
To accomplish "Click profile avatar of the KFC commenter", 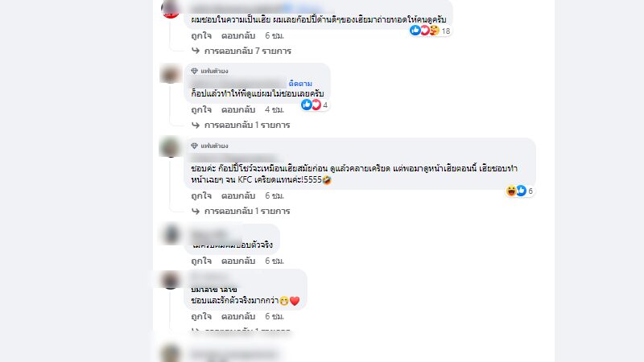I will tap(171, 147).
